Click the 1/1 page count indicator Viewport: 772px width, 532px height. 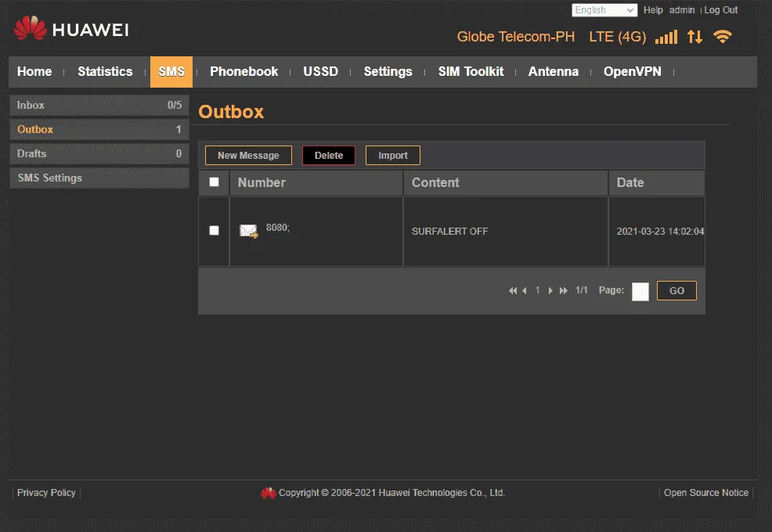[582, 290]
